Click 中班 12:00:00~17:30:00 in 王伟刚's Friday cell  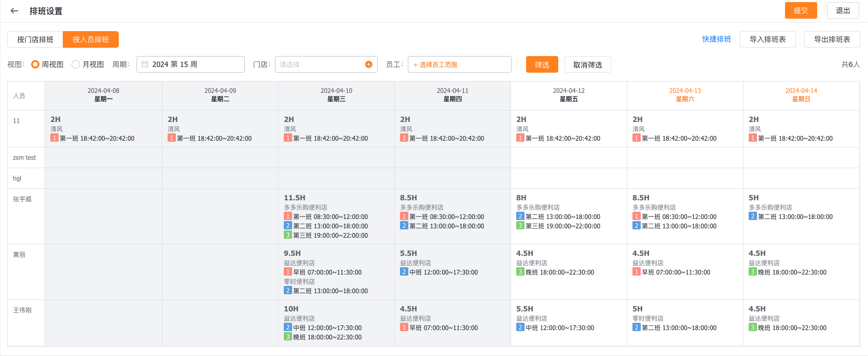click(x=560, y=328)
